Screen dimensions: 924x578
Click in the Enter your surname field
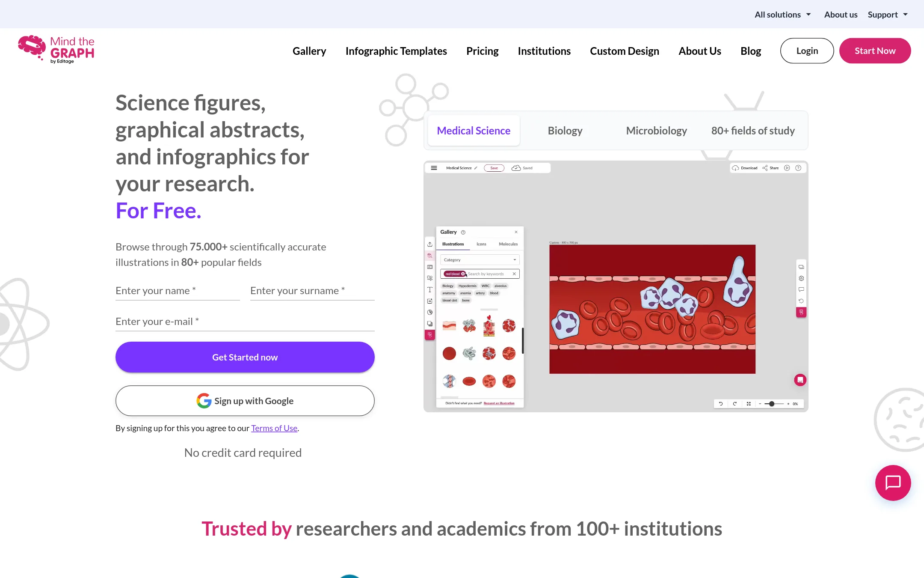pos(312,291)
